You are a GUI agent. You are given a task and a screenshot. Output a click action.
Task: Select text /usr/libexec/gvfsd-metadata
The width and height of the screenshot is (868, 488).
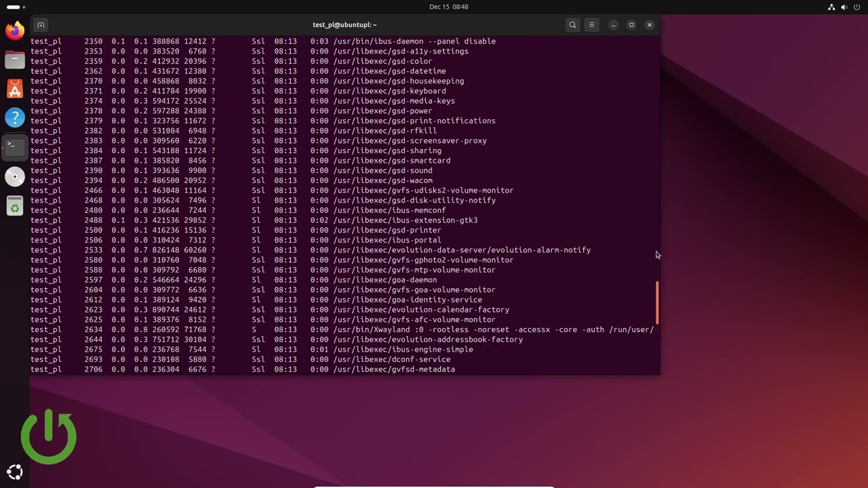coord(394,369)
